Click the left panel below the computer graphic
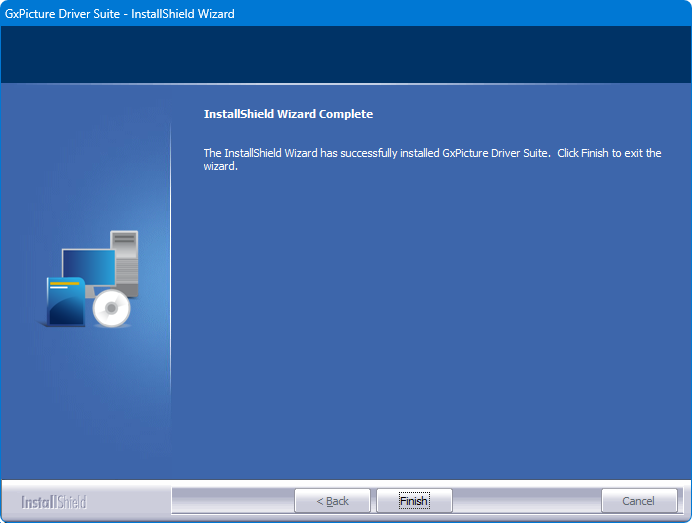This screenshot has width=692, height=523. tap(85, 410)
